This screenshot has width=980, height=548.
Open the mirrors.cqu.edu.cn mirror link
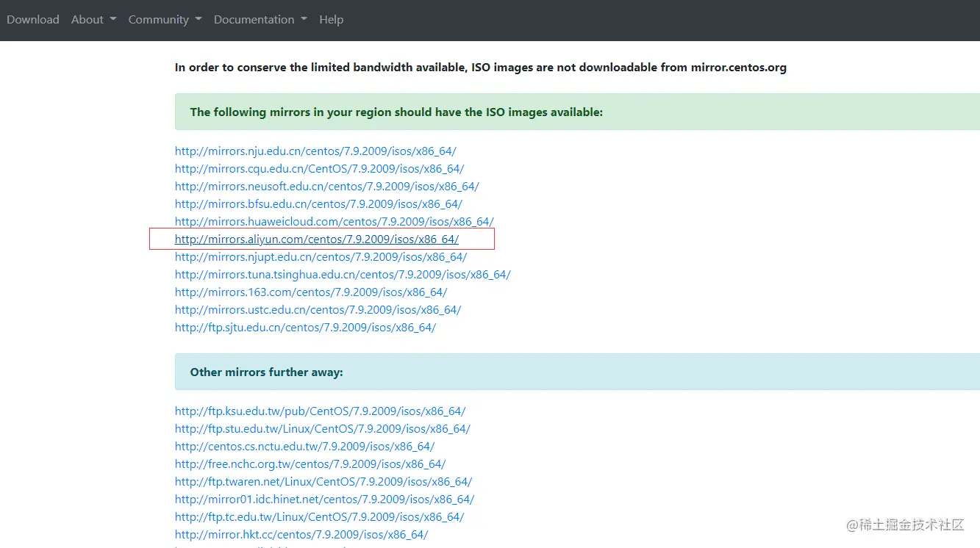pyautogui.click(x=319, y=169)
